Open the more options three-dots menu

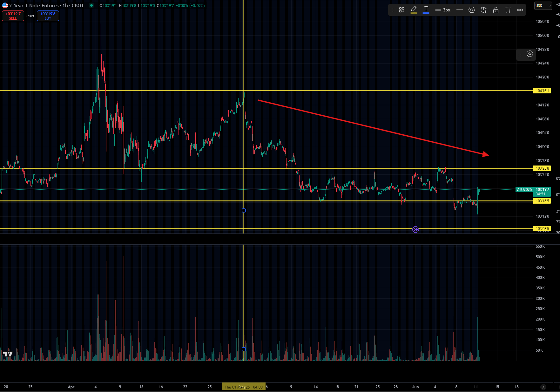(520, 10)
